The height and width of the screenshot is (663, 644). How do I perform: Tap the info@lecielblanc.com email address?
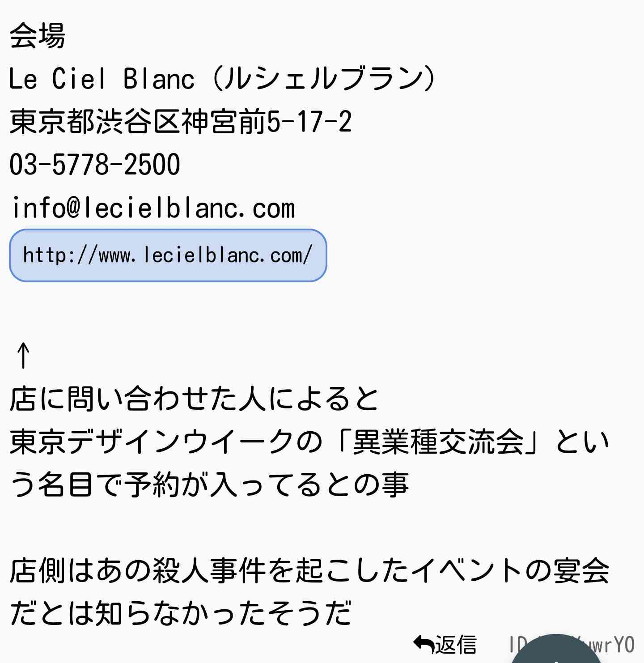coord(153,208)
